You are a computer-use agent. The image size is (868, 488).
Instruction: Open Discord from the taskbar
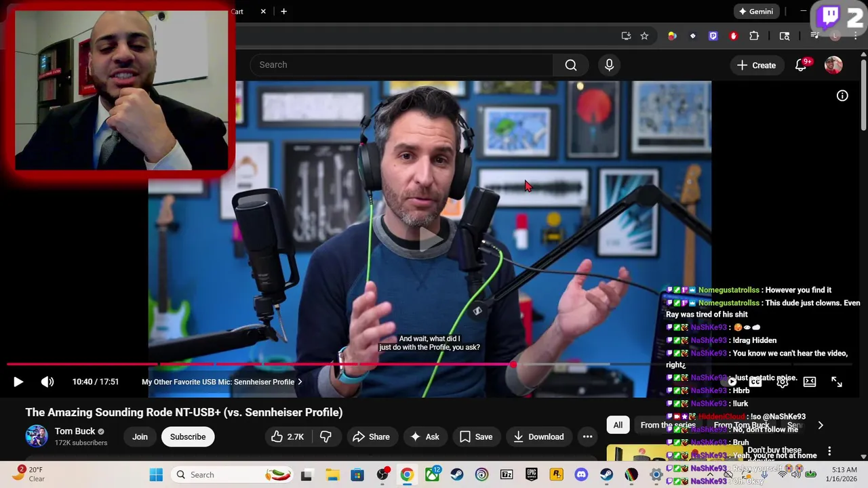[x=581, y=474]
